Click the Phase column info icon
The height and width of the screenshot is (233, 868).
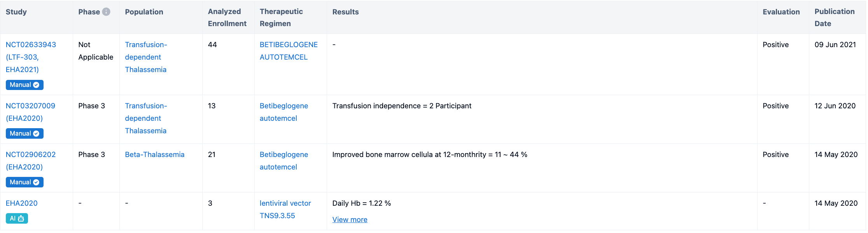(x=106, y=12)
